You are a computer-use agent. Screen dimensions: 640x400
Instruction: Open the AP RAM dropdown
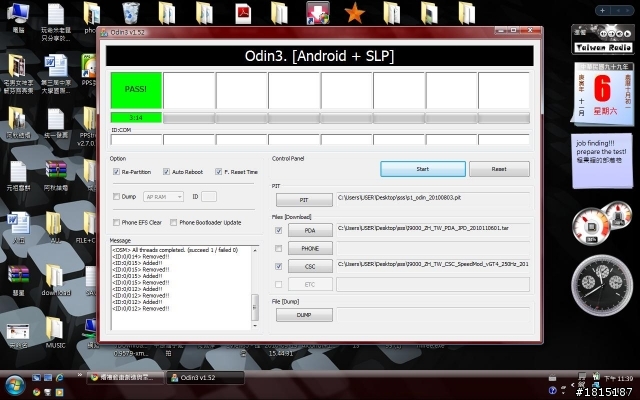coord(163,197)
